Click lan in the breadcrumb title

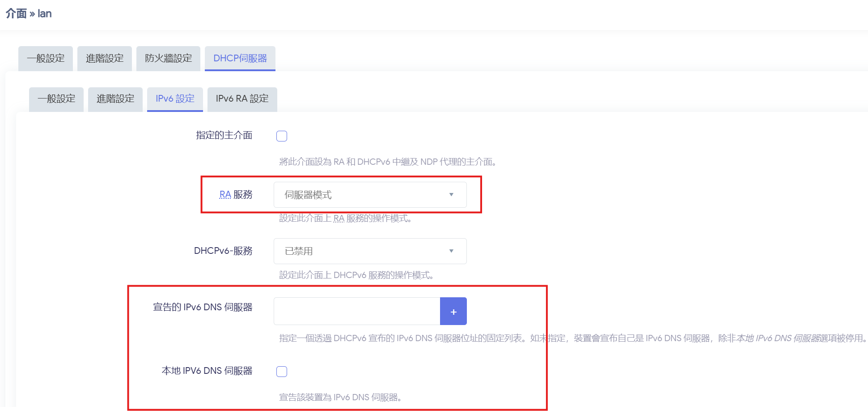45,14
